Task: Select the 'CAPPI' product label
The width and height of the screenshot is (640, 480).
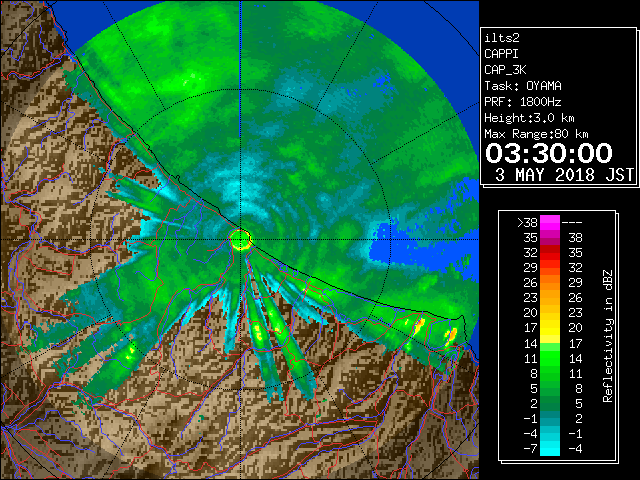Action: (501, 54)
